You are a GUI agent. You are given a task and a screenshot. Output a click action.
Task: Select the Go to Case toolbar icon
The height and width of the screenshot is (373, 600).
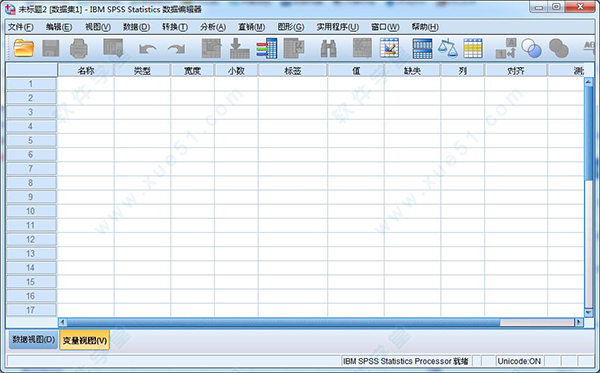(x=212, y=48)
